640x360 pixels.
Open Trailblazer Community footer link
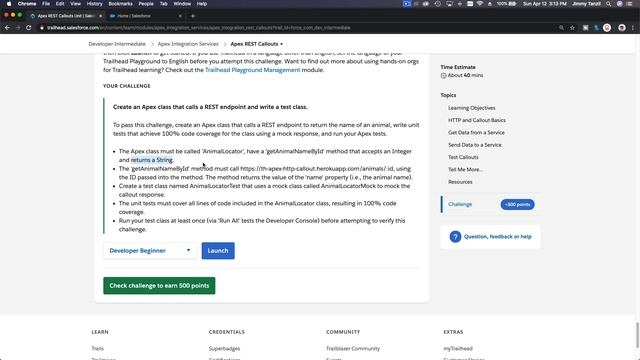(x=353, y=349)
